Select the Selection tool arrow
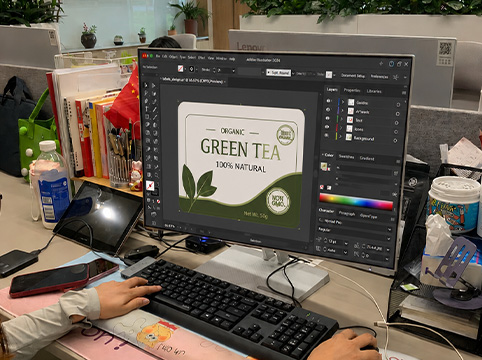The height and width of the screenshot is (360, 482). coord(146,85)
